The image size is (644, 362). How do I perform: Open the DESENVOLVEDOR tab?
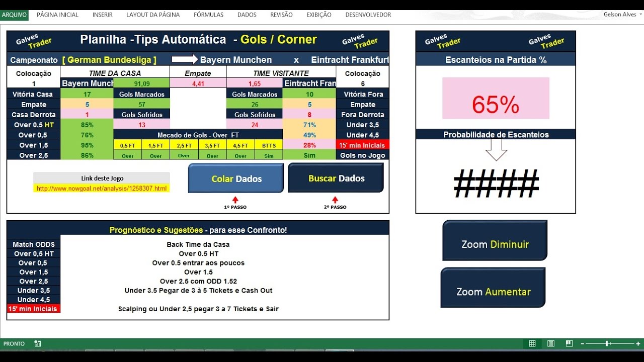368,15
